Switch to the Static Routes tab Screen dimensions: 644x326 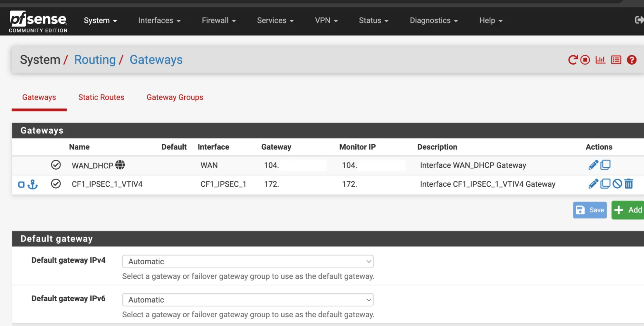click(x=101, y=97)
